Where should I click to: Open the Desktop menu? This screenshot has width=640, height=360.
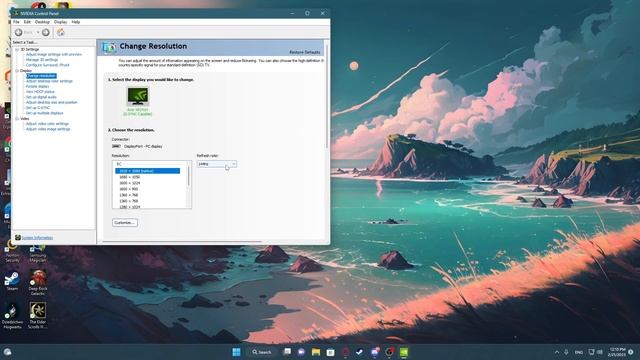tap(42, 22)
